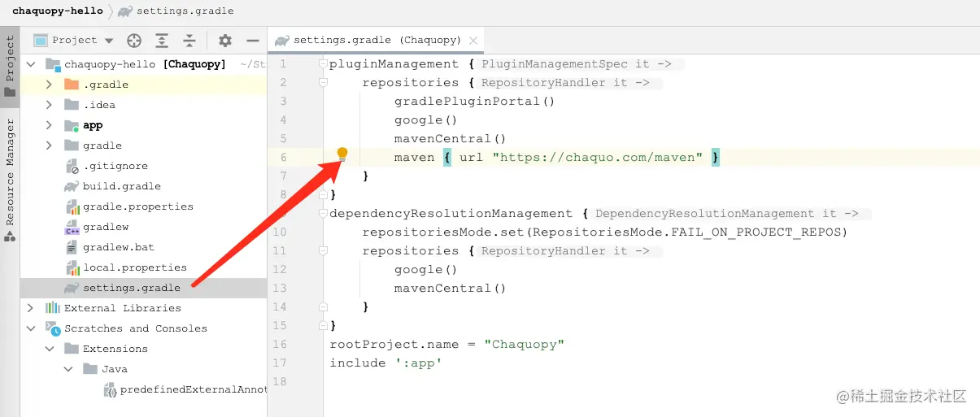Click settings.gradle in the breadcrumb bar
The image size is (980, 417).
(x=185, y=11)
